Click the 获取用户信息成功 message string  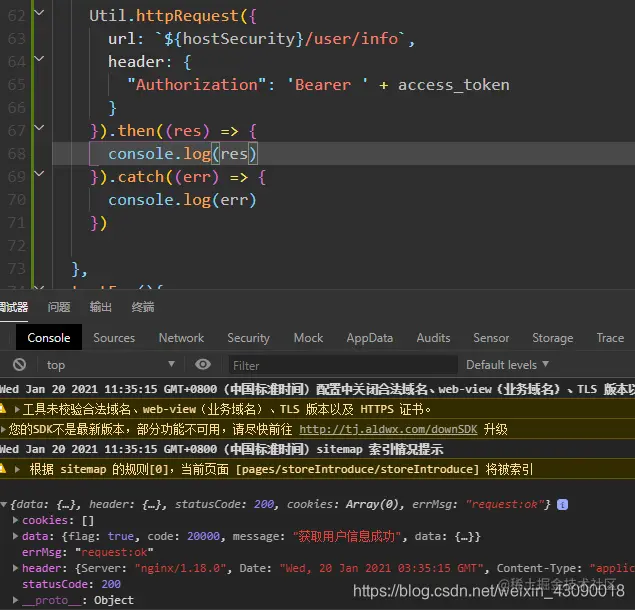(x=347, y=536)
